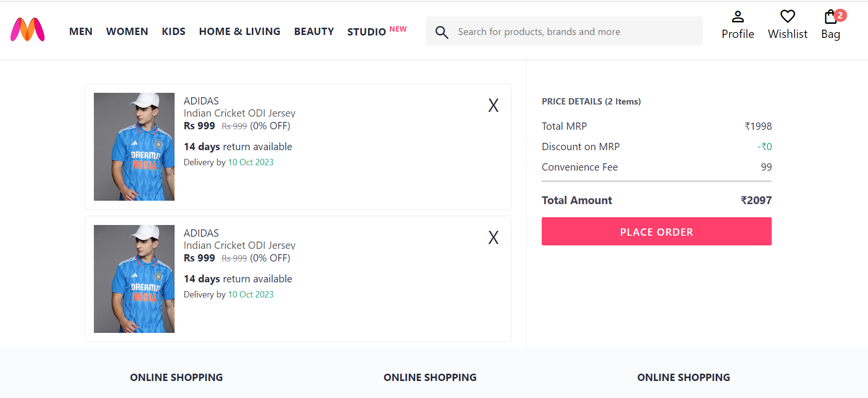
Task: Focus the product search field
Action: point(574,32)
